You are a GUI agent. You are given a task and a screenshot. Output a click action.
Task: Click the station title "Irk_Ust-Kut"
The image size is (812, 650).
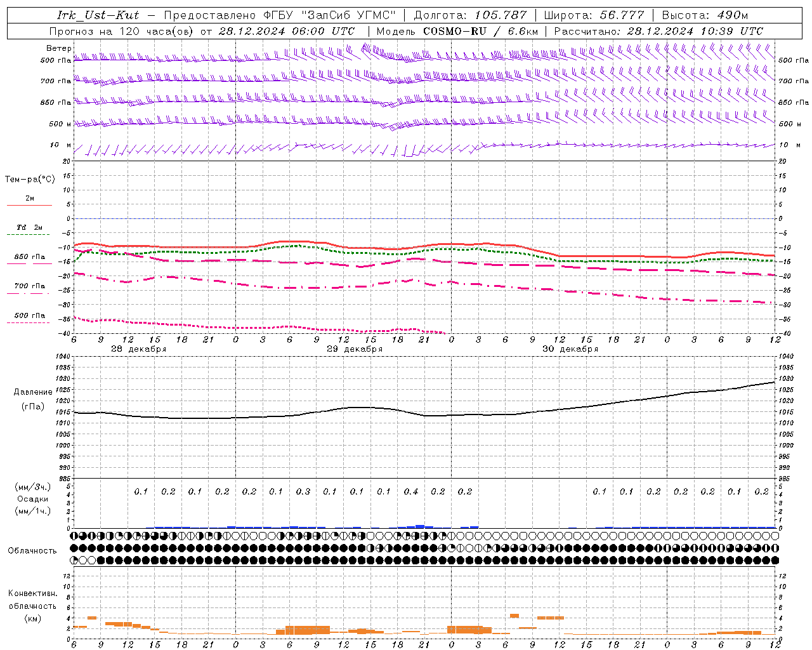tap(98, 15)
